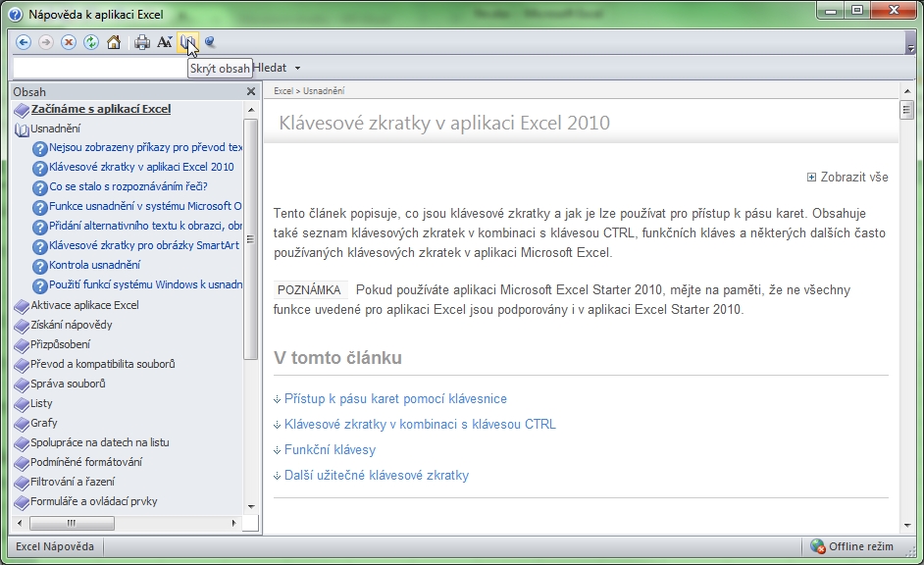
Task: Open the 'Začínáme s aplikací Excel' book
Action: [101, 109]
